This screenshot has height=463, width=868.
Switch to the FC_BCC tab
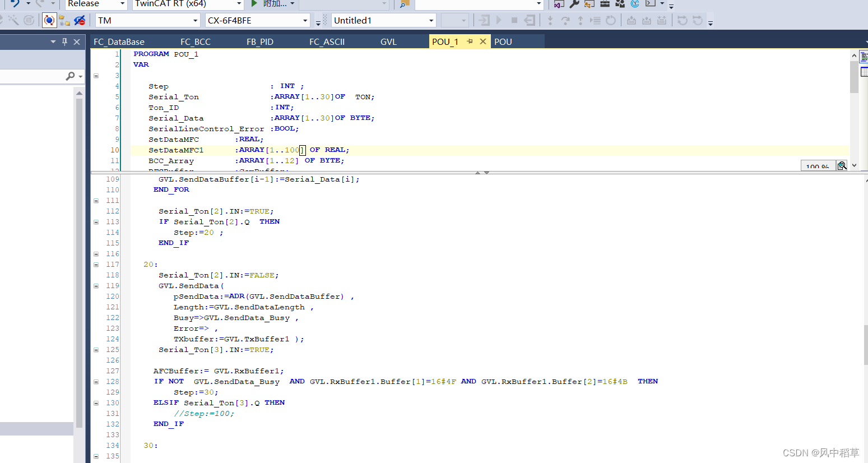[196, 42]
